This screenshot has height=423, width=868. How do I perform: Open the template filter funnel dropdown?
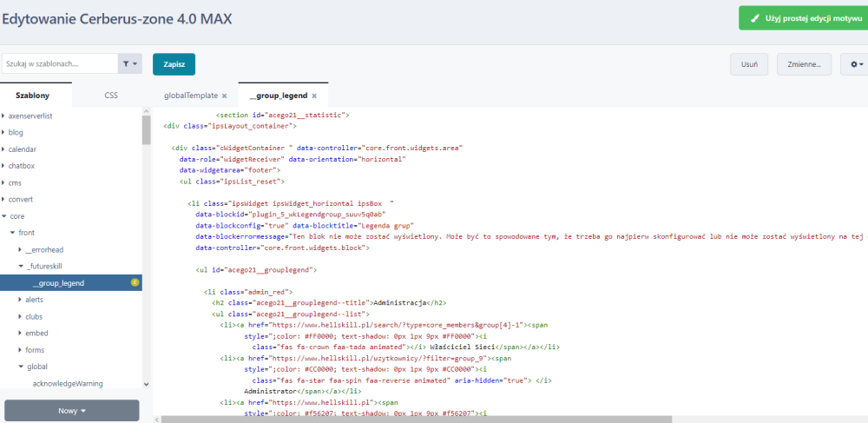click(x=131, y=63)
